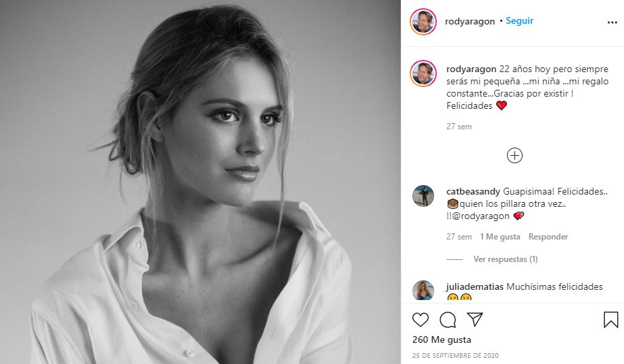Click the black-and-white post photo
This screenshot has height=364, width=624.
pyautogui.click(x=200, y=182)
